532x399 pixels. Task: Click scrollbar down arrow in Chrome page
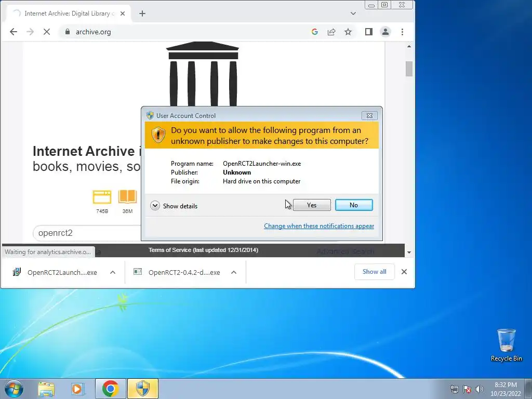point(409,252)
